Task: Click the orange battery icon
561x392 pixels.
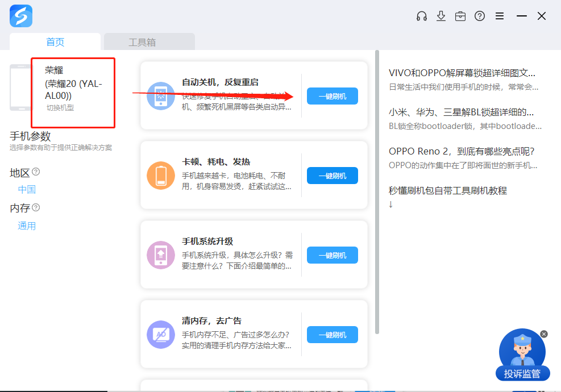Action: click(x=161, y=176)
